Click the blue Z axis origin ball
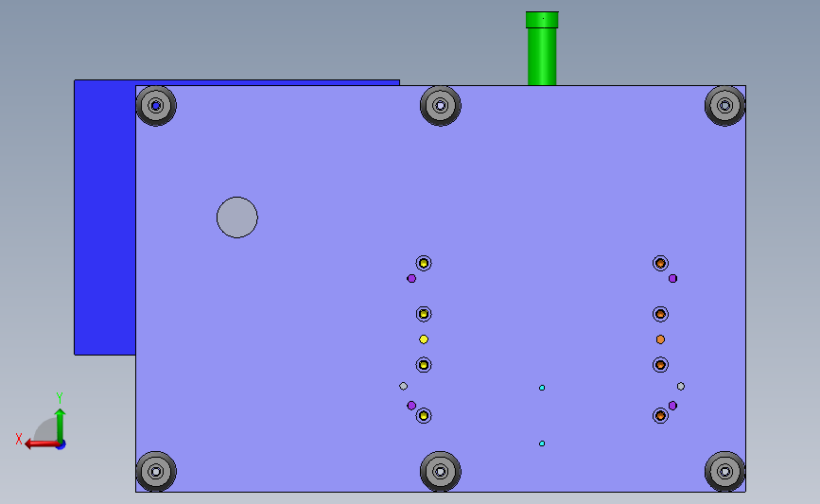Screen dimensions: 820x504 click(61, 445)
